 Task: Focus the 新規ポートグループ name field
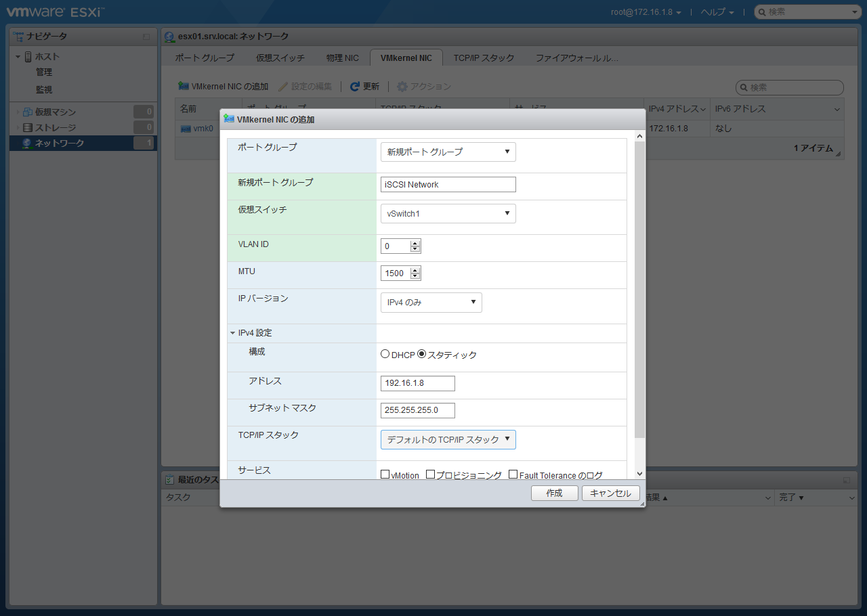tap(448, 184)
